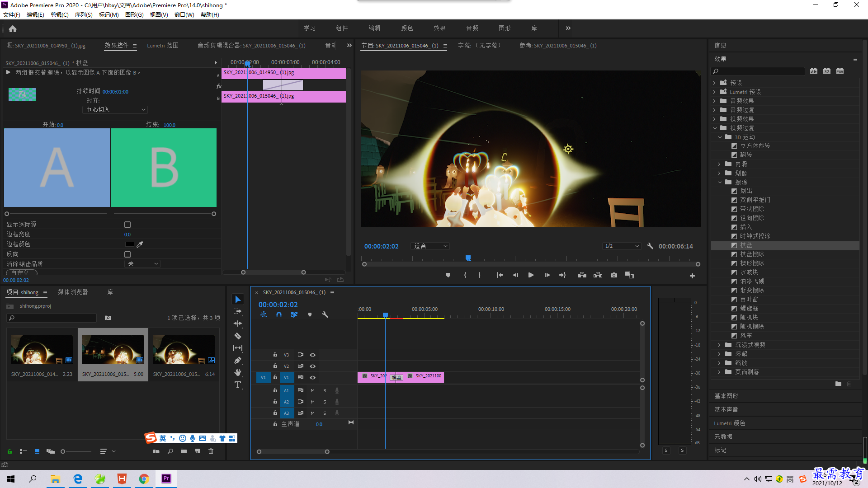Step back one frame
Viewport: 868px width, 488px height.
pyautogui.click(x=515, y=275)
